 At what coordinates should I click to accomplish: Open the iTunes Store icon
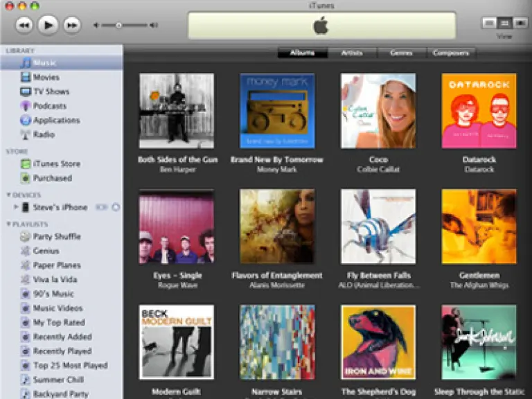coord(26,164)
